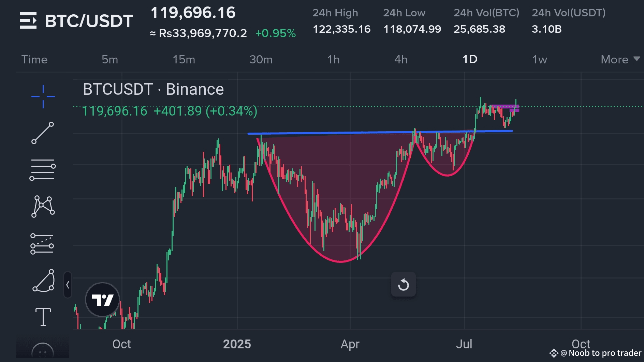Select the 1w timeframe

540,60
